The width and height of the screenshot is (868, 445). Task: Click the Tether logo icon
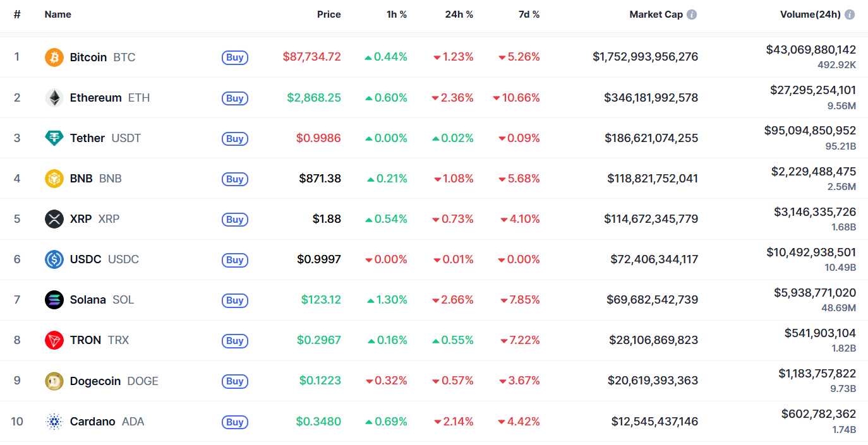click(54, 138)
